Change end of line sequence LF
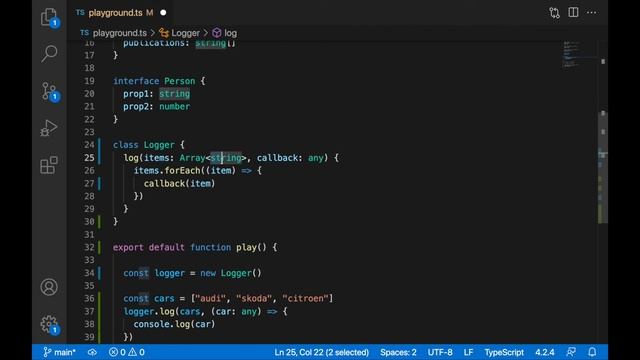This screenshot has height=360, width=640. (469, 352)
